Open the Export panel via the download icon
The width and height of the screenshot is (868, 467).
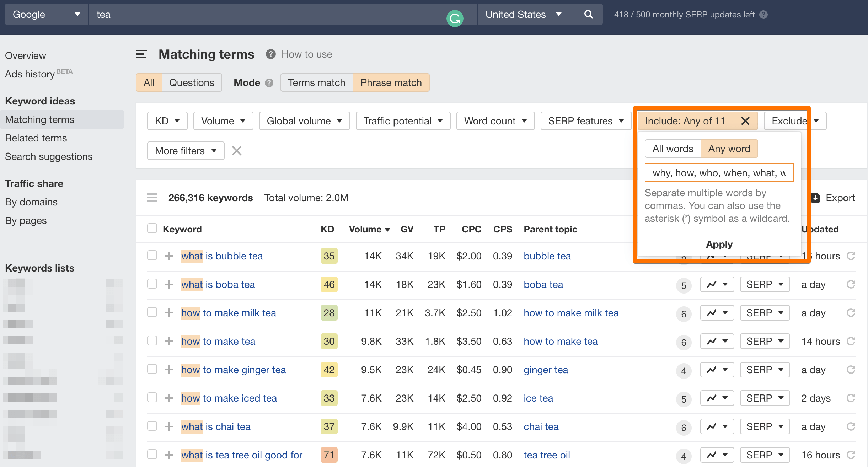coord(816,198)
